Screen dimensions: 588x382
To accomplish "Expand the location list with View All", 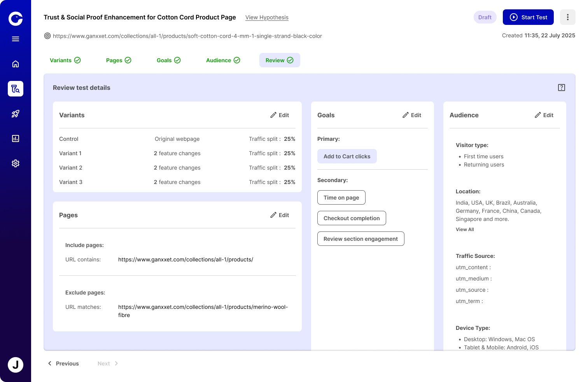I will point(465,230).
